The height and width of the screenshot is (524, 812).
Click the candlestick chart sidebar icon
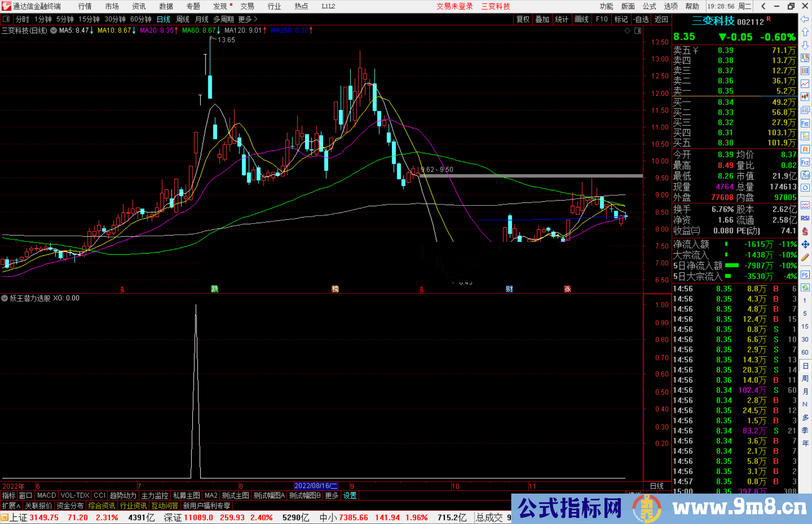pyautogui.click(x=805, y=97)
